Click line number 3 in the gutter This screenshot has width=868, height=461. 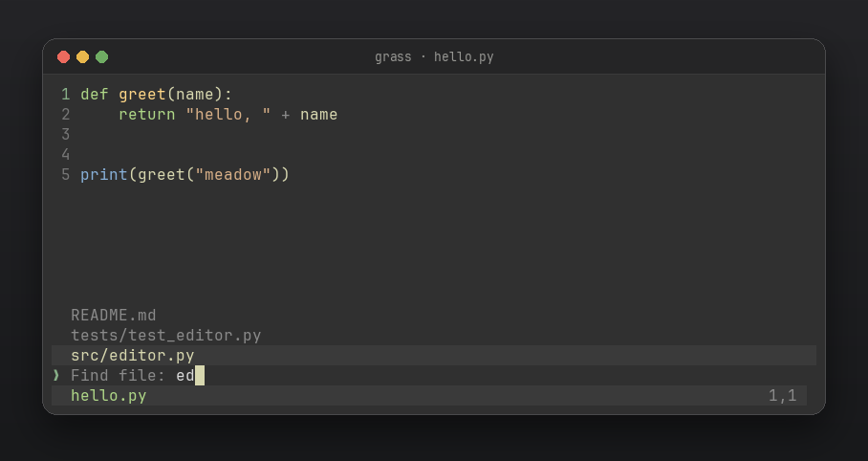(66, 134)
